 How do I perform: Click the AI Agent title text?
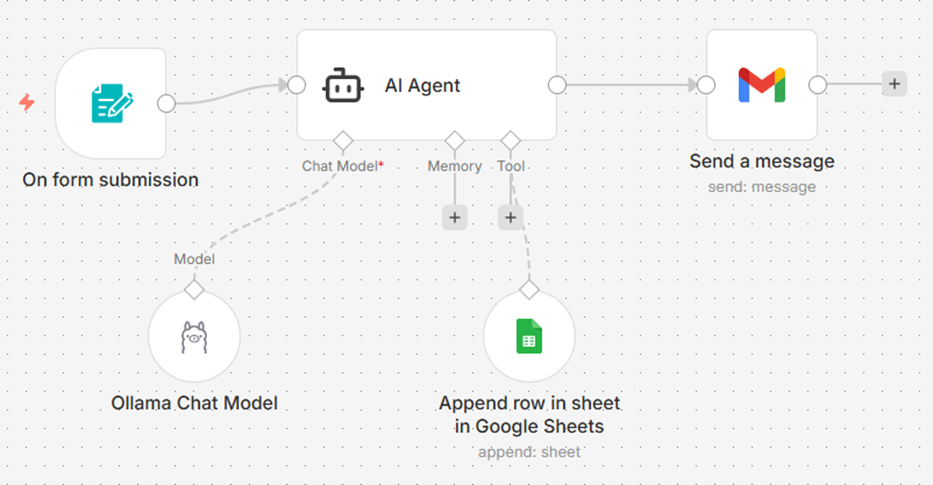tap(422, 86)
